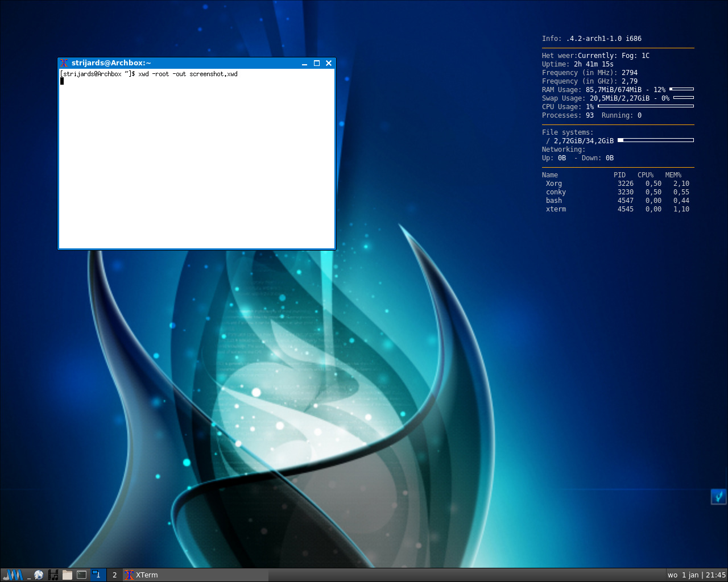
Task: Launch the web browser globe icon
Action: click(x=39, y=575)
